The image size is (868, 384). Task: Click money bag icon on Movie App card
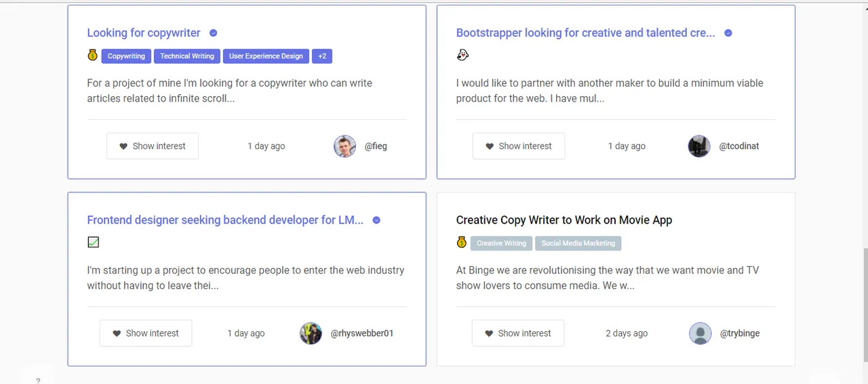(x=462, y=242)
